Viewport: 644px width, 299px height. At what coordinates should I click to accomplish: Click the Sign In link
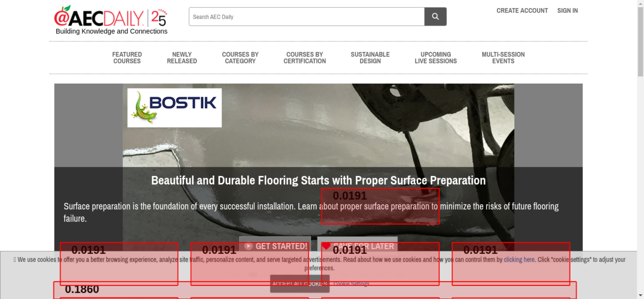pyautogui.click(x=567, y=11)
